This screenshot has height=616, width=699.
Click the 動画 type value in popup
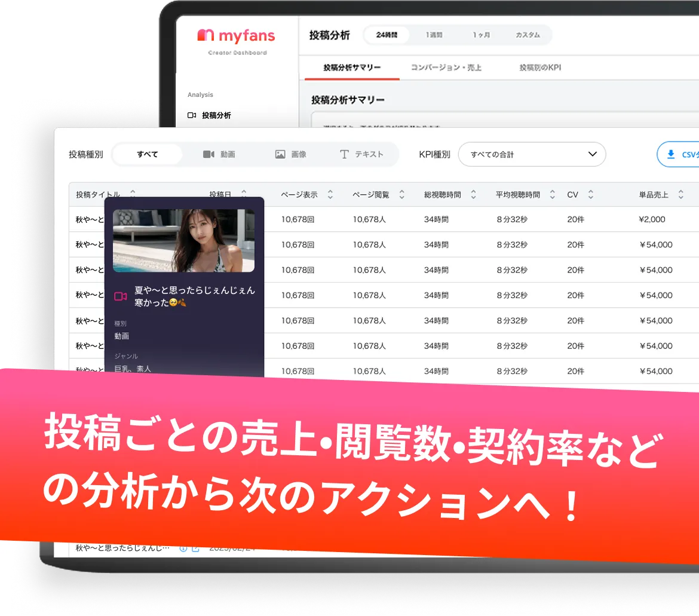121,336
